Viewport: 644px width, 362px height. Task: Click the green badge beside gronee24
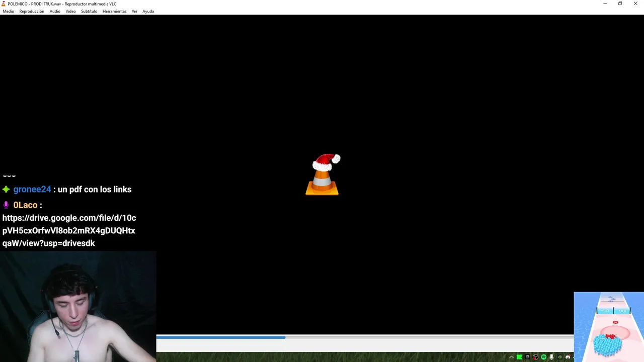[x=6, y=190]
